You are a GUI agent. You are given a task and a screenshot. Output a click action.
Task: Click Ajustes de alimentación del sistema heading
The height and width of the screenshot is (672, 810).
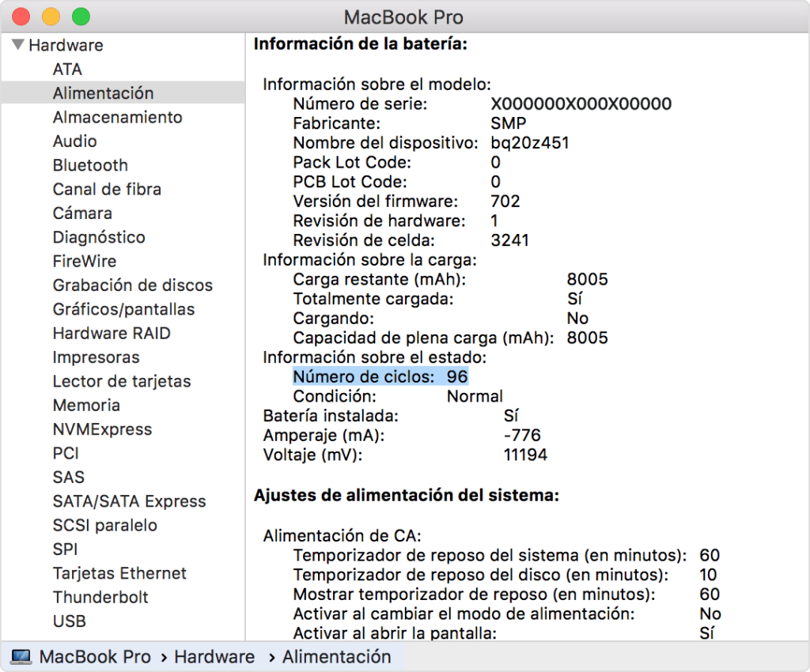(x=407, y=496)
